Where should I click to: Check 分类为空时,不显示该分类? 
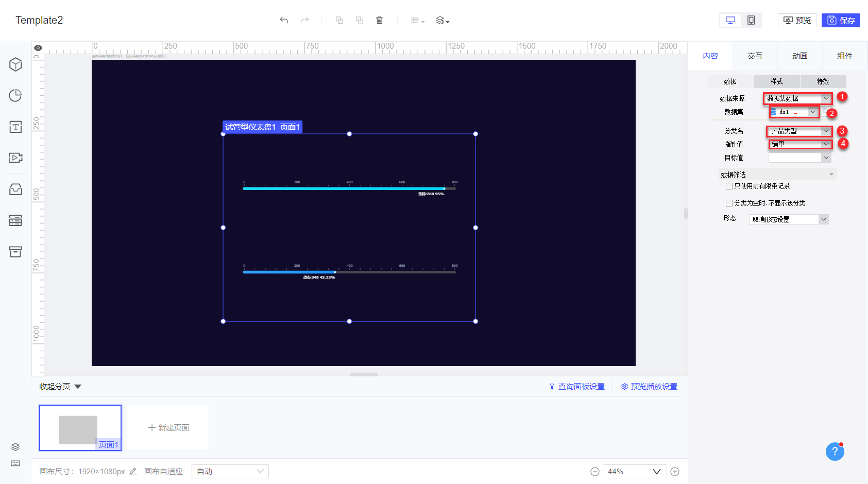tap(729, 203)
